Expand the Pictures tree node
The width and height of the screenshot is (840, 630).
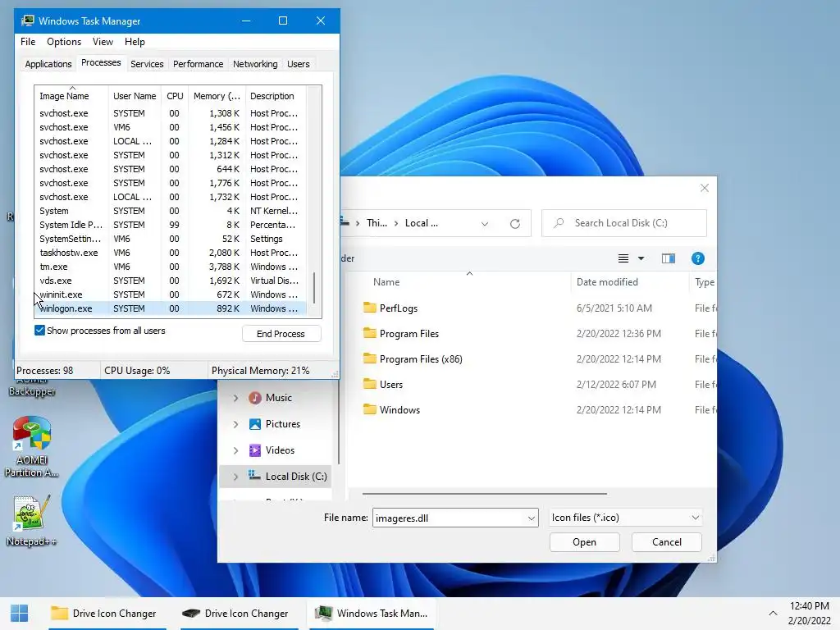235,424
